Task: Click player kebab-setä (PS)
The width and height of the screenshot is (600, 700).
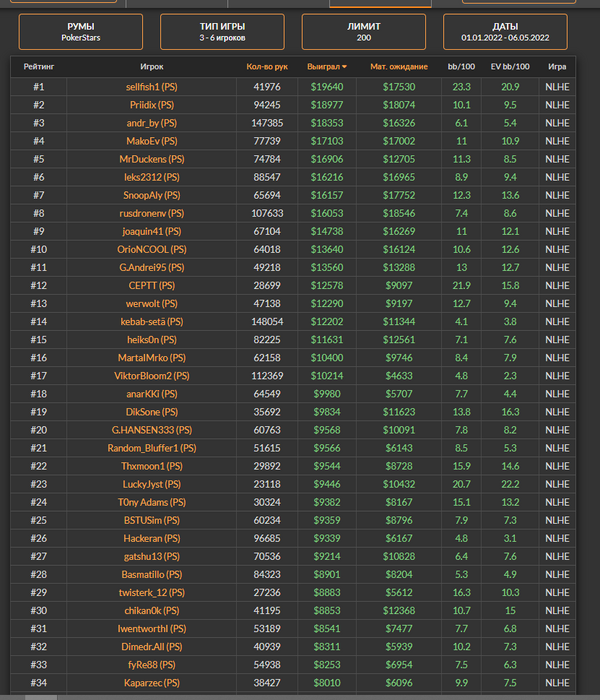Action: (x=152, y=322)
